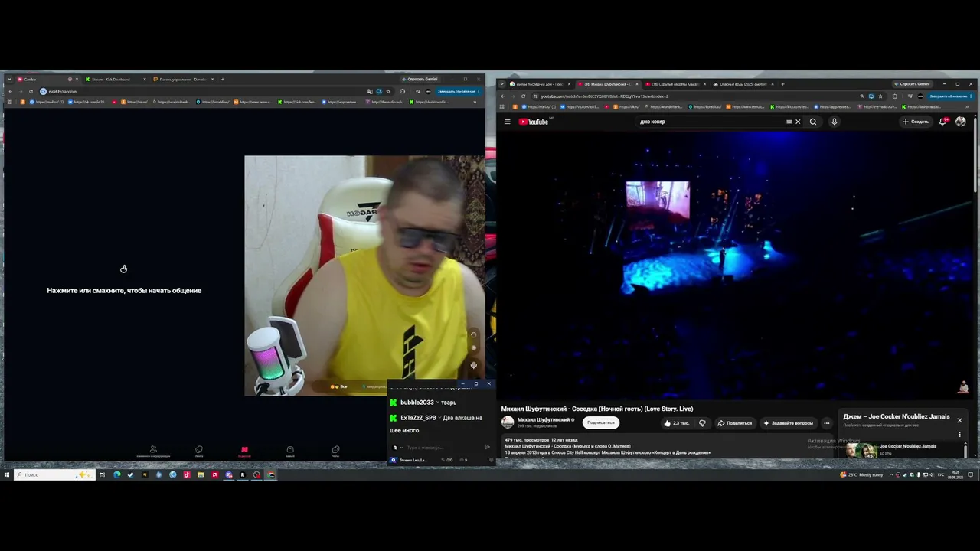This screenshot has height=551, width=980.
Task: Open YouTube notifications bell
Action: tap(943, 122)
